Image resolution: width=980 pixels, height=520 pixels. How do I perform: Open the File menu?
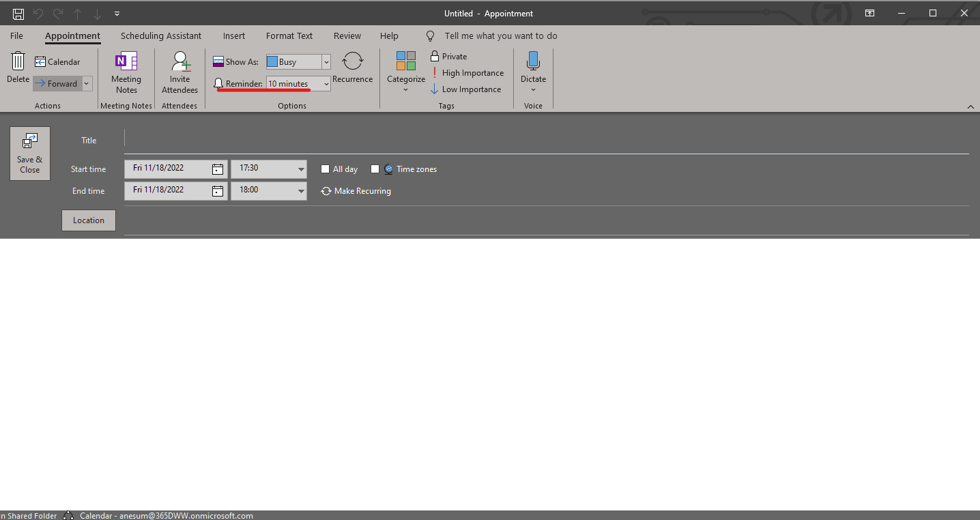click(x=16, y=36)
